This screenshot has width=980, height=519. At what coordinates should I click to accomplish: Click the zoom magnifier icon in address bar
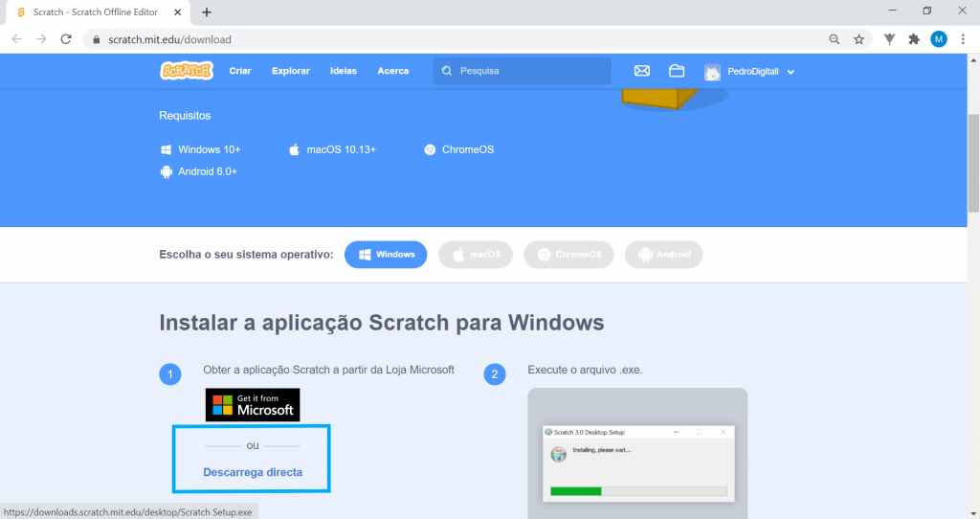point(835,39)
